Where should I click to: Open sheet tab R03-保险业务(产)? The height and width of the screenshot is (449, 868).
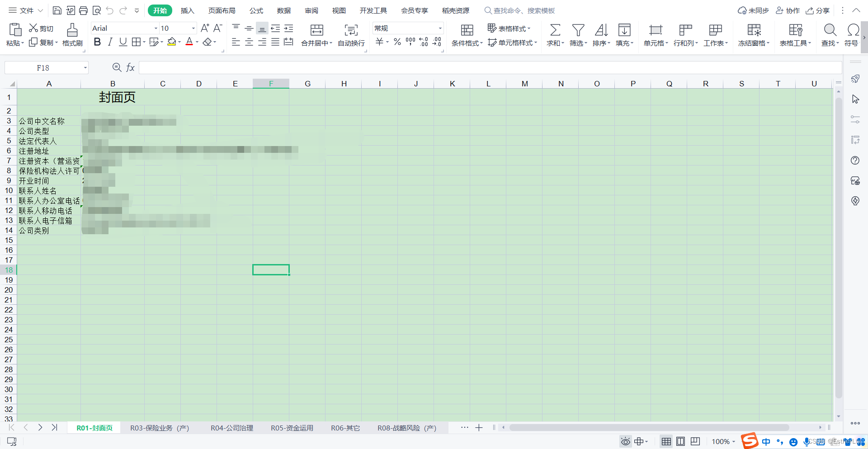(x=160, y=428)
